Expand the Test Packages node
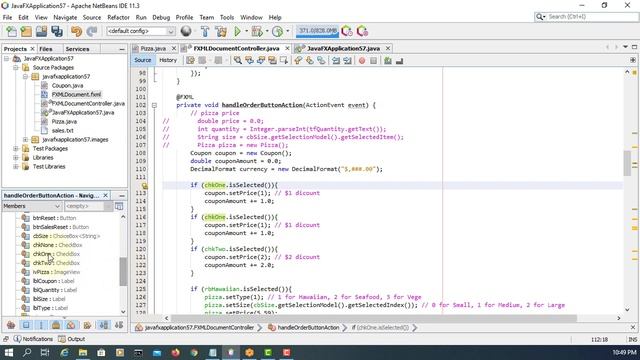The width and height of the screenshot is (640, 360). [x=16, y=149]
